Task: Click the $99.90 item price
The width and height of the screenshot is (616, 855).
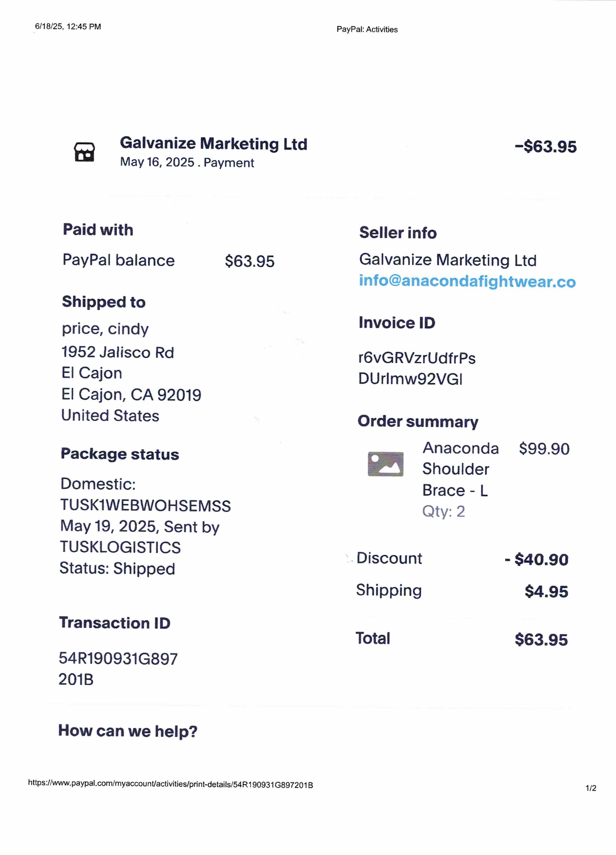Action: click(544, 449)
